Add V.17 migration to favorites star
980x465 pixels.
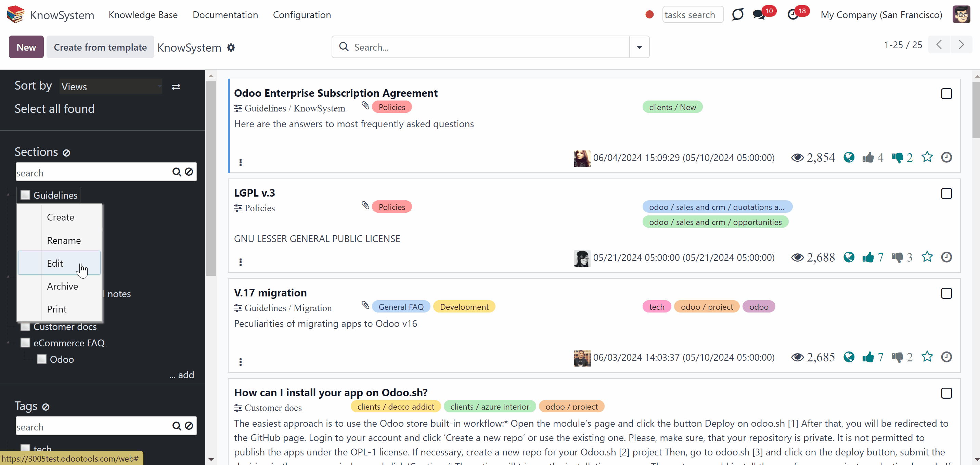[x=927, y=357]
